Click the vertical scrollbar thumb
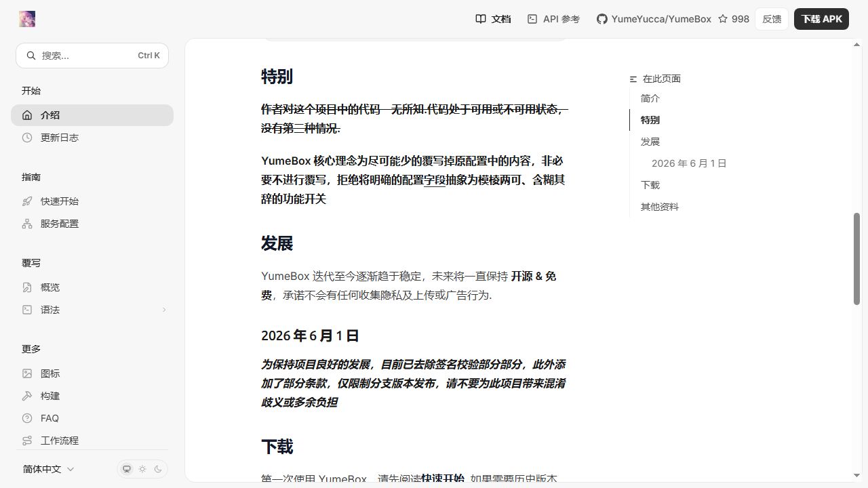 [856, 259]
